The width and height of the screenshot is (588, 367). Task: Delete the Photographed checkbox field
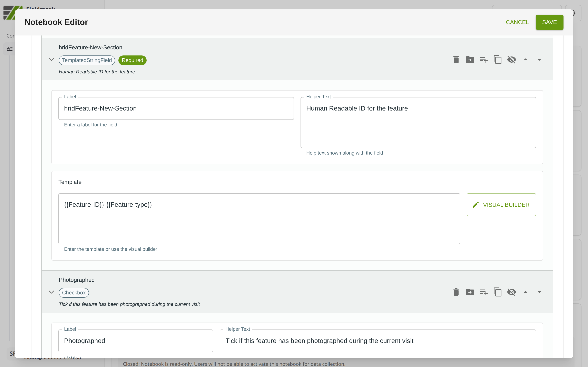point(456,292)
